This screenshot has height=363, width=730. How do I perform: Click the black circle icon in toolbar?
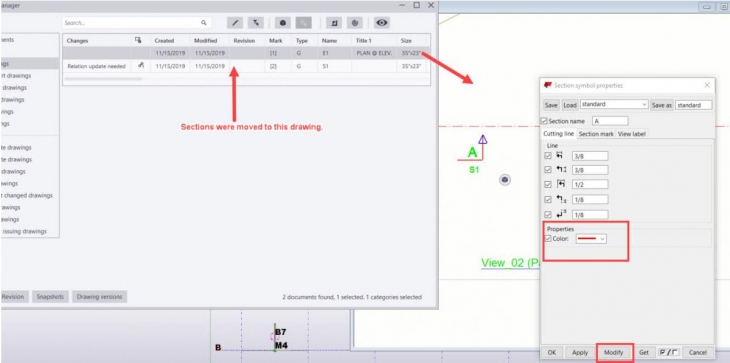click(283, 22)
